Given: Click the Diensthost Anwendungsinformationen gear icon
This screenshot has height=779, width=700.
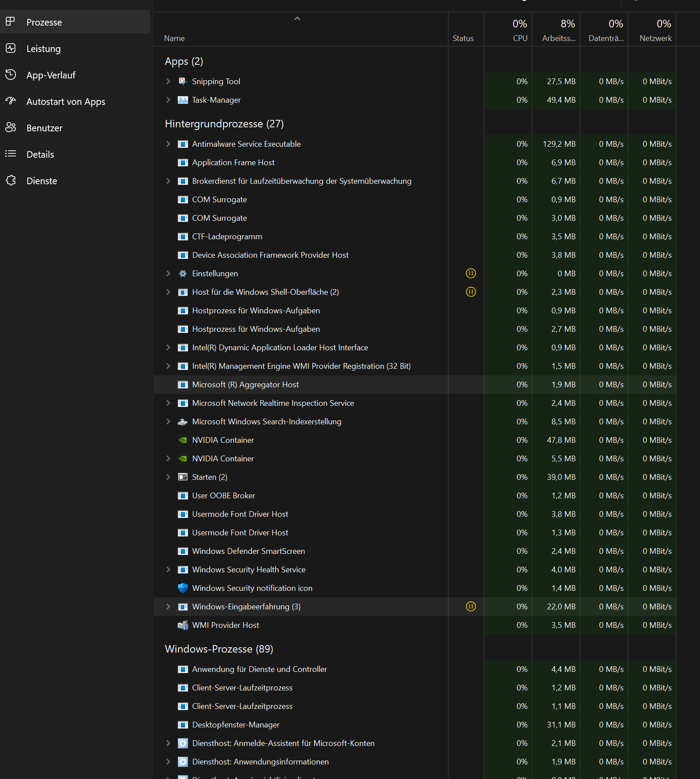Looking at the screenshot, I should click(182, 762).
